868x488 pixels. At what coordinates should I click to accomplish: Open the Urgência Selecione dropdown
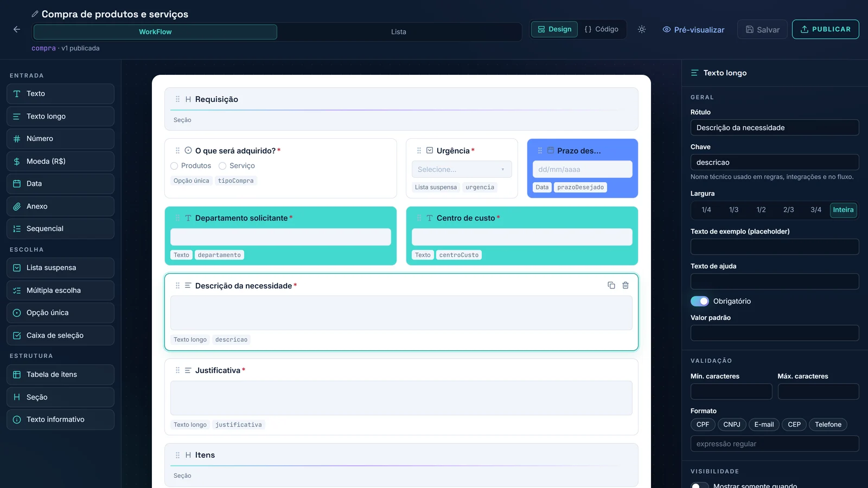[x=462, y=169]
